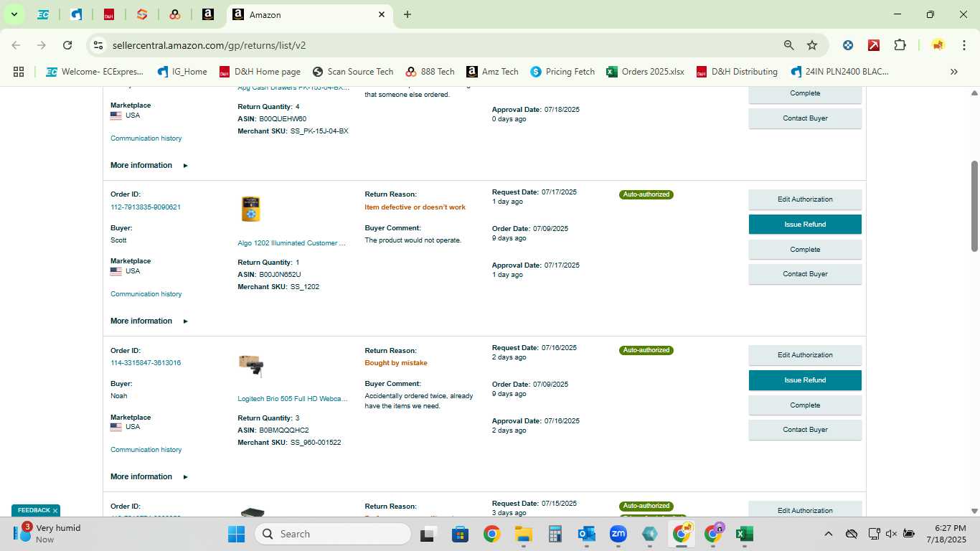980x551 pixels.
Task: Switch to the D&H pinned red tab
Action: point(109,14)
